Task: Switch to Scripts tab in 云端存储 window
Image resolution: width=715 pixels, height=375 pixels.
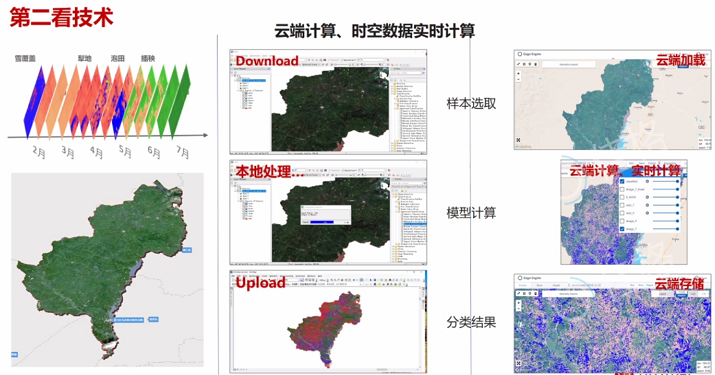Action: coord(523,285)
